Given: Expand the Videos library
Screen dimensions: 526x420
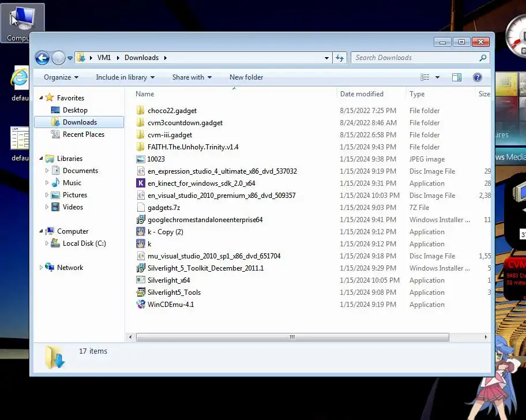Looking at the screenshot, I should click(47, 207).
